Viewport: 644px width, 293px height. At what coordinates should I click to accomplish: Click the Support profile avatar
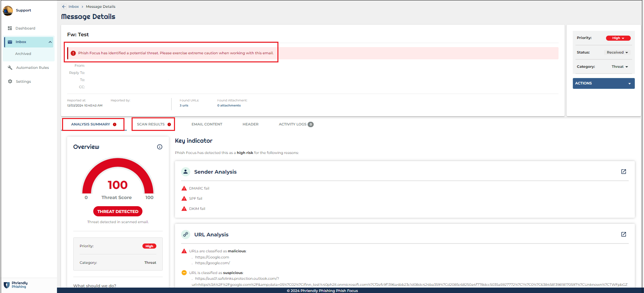pyautogui.click(x=8, y=11)
